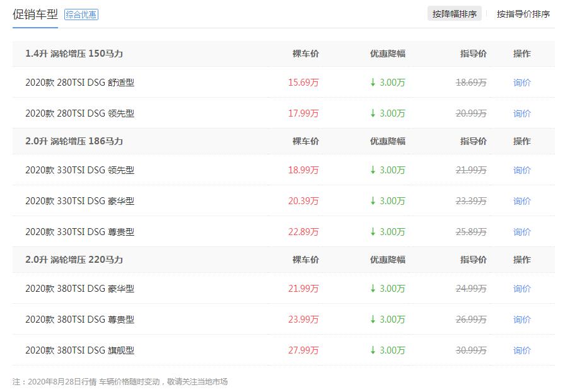This screenshot has height=392, width=565.
Task: Select 2020款 280TSI DSG 舒适型 model name
Action: (x=79, y=83)
